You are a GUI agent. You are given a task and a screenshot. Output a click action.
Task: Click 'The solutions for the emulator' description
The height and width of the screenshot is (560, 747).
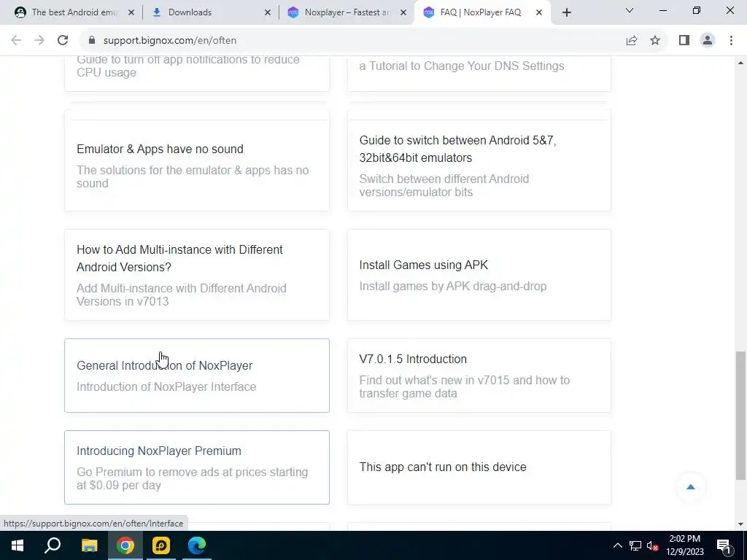point(193,176)
